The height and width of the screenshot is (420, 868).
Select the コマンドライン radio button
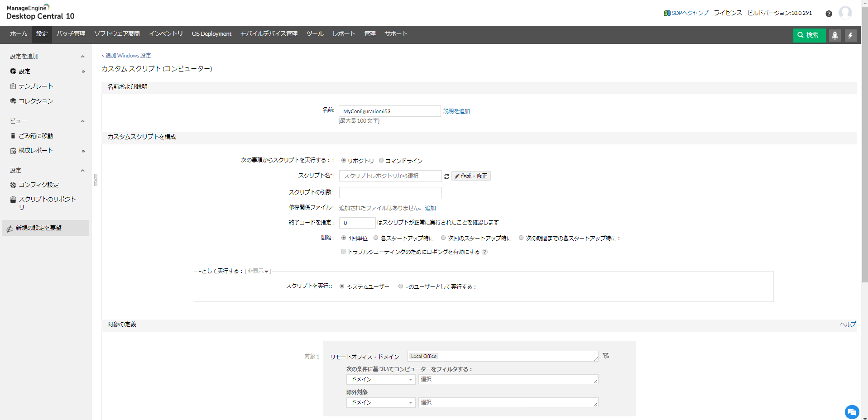(x=381, y=161)
